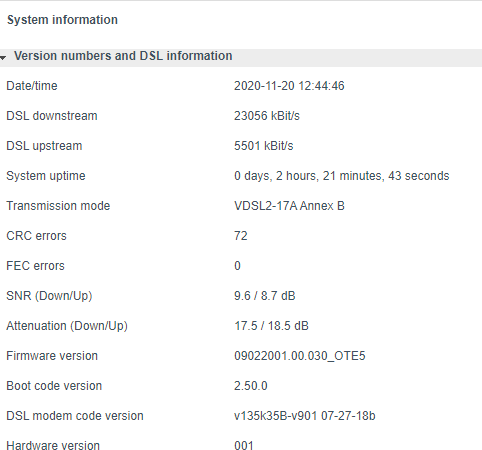Screen dimensions: 482x450
Task: Click the FEC errors label
Action: (36, 266)
